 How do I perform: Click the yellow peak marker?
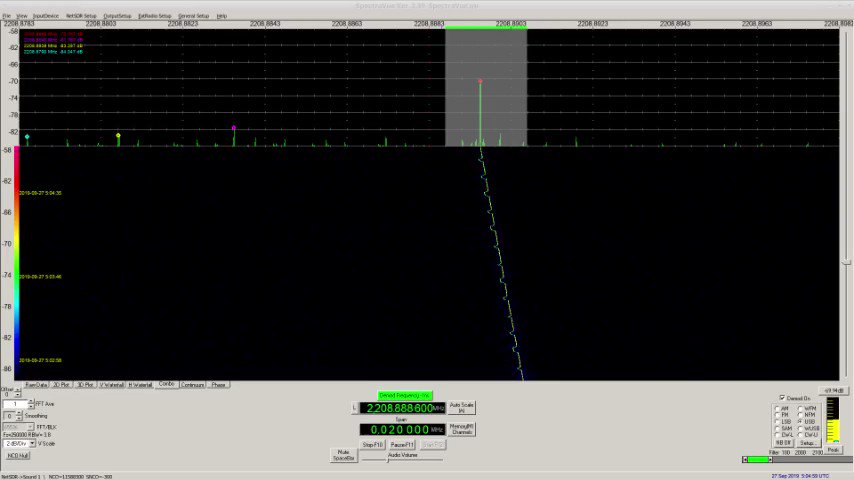pos(118,135)
